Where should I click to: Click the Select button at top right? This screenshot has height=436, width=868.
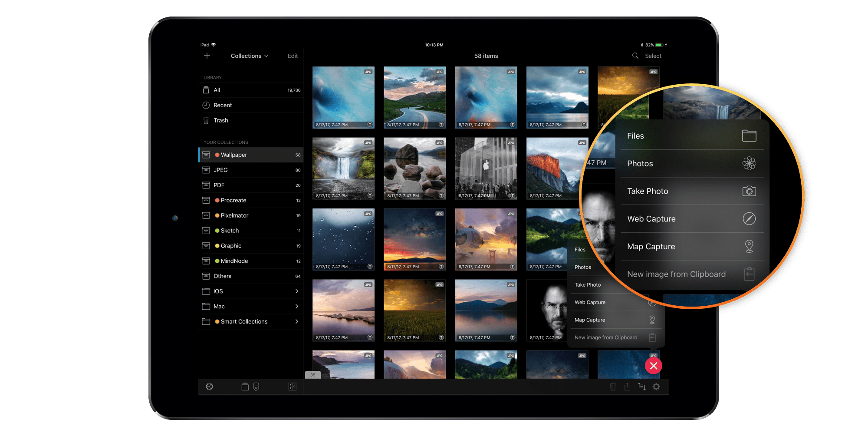point(653,56)
